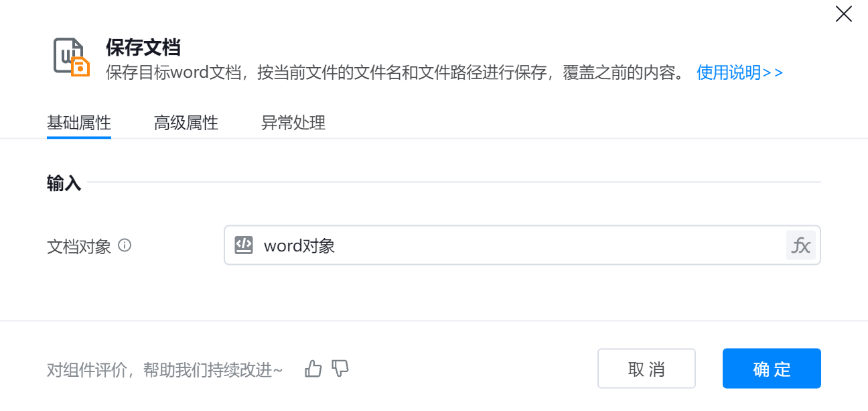
Task: Click the description text about saving word文档
Action: pos(395,72)
